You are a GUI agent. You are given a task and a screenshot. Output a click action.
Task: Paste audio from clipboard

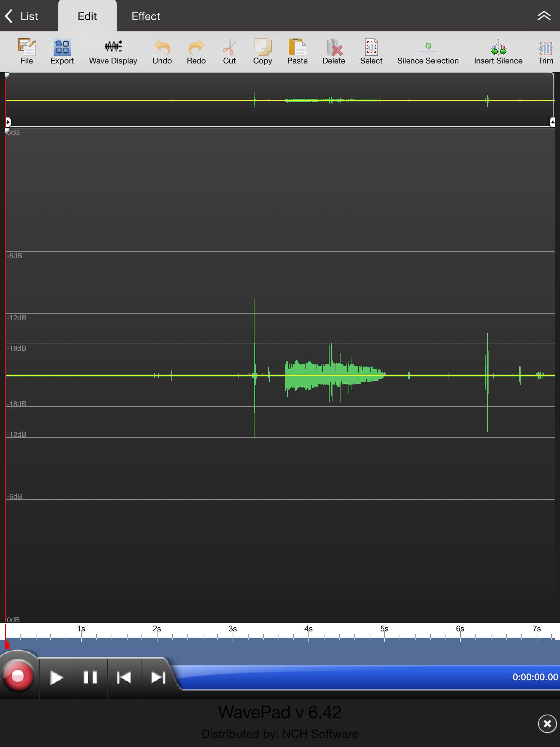coord(297,51)
